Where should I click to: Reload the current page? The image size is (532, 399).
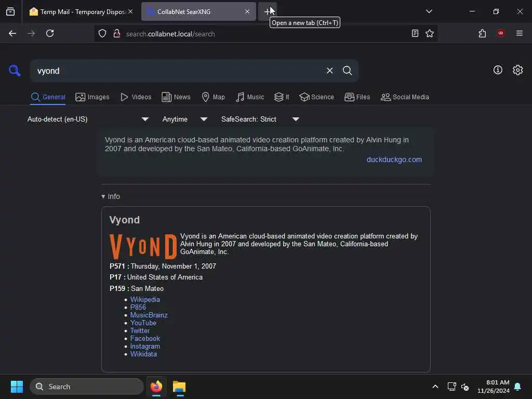tap(50, 33)
